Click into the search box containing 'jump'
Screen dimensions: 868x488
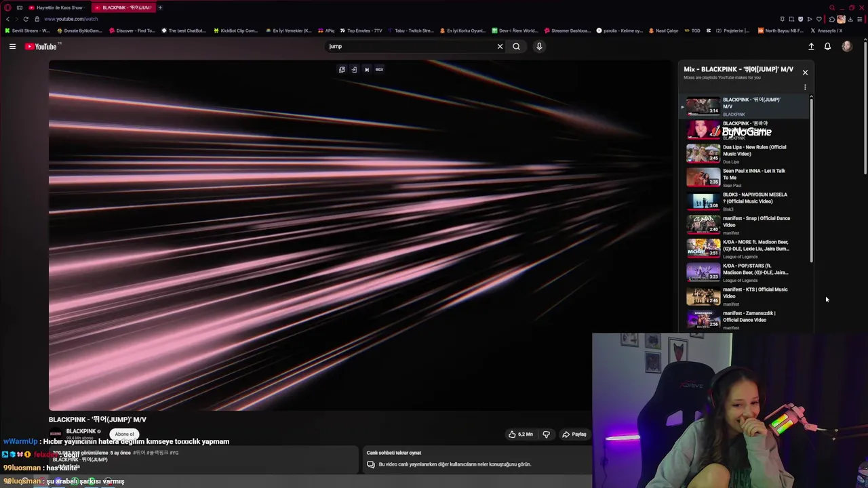410,46
